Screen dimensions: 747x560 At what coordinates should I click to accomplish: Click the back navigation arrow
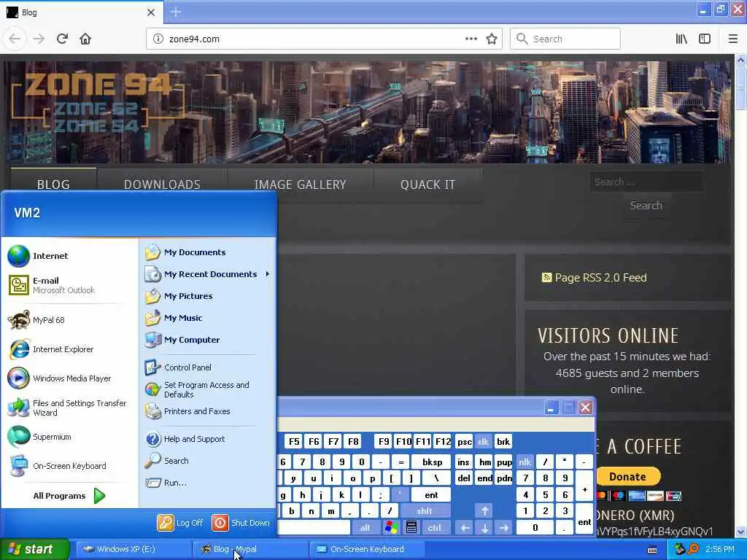(15, 39)
